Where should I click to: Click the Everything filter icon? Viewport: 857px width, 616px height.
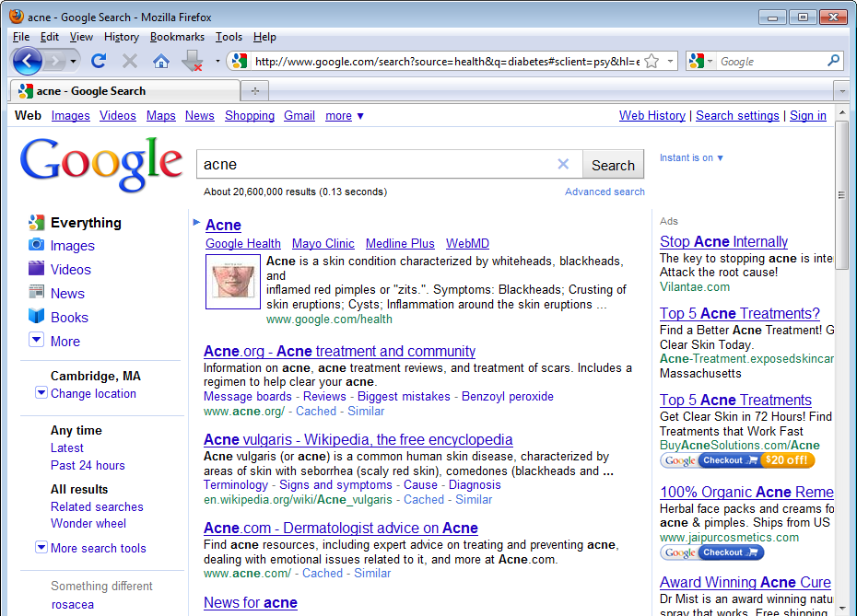click(36, 222)
